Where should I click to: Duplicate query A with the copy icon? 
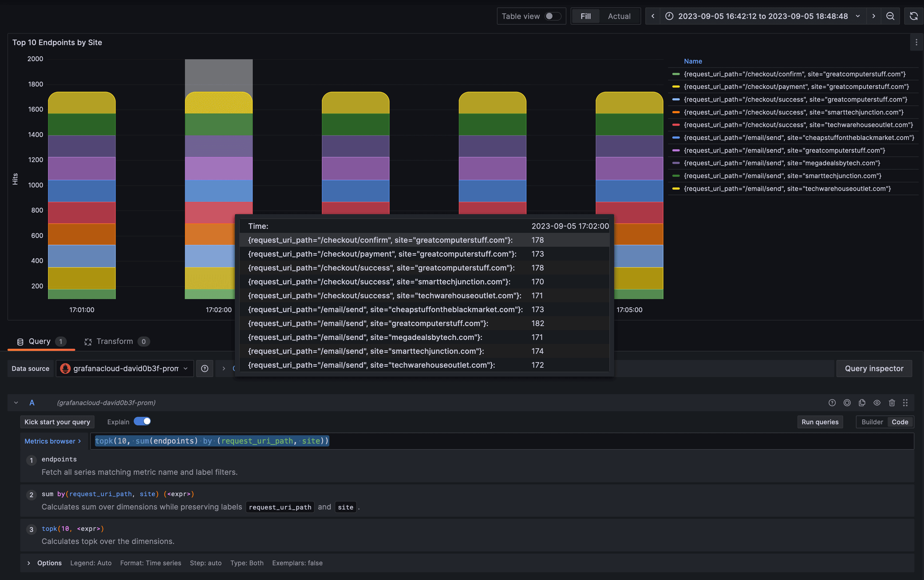862,402
